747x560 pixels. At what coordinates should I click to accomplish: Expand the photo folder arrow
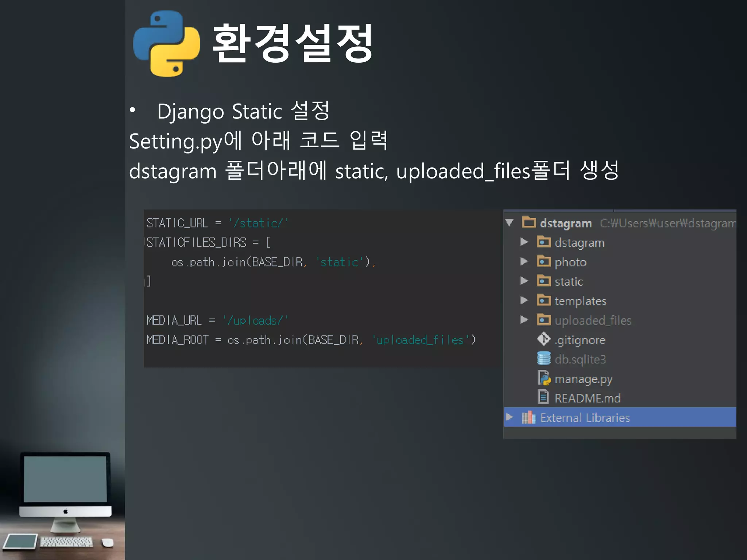[x=524, y=261]
